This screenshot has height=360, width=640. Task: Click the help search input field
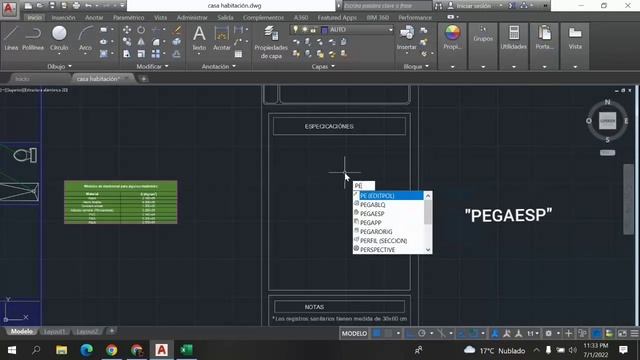pos(386,5)
